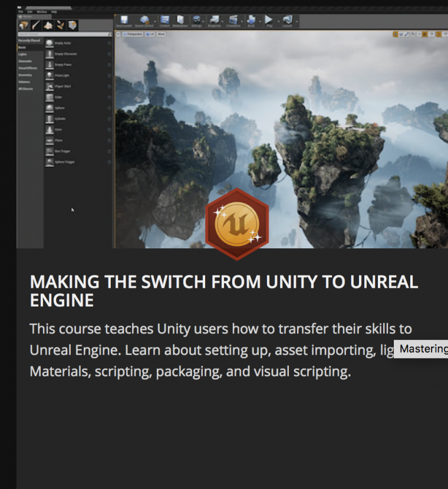Click the Empty Pawn icon
Screen dimensions: 448x489
[50, 64]
